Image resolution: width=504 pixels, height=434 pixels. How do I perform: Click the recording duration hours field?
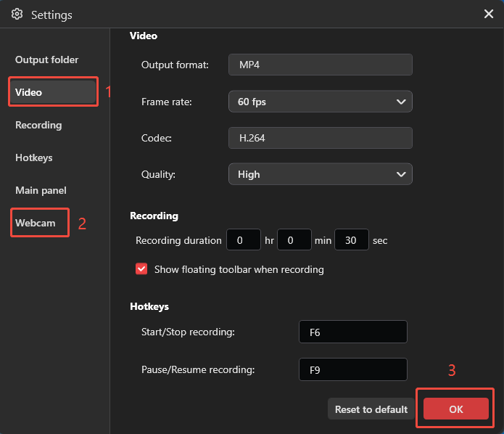(x=244, y=239)
